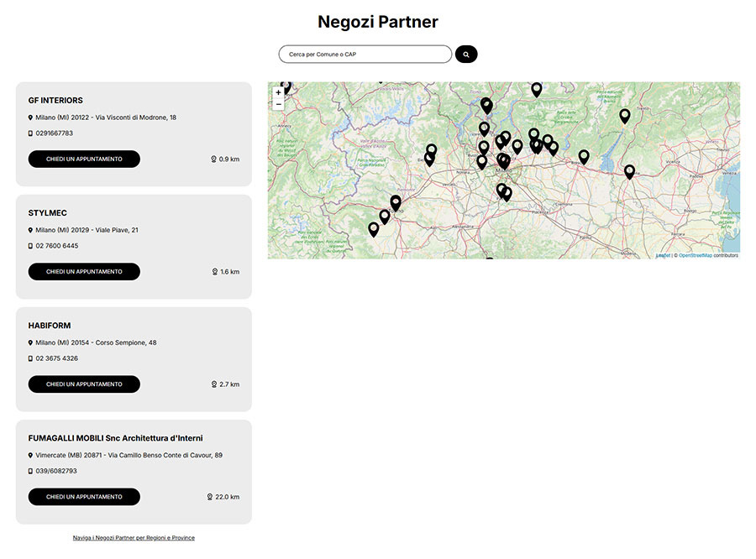Zoom out on the map
This screenshot has height=559, width=756.
click(x=278, y=104)
